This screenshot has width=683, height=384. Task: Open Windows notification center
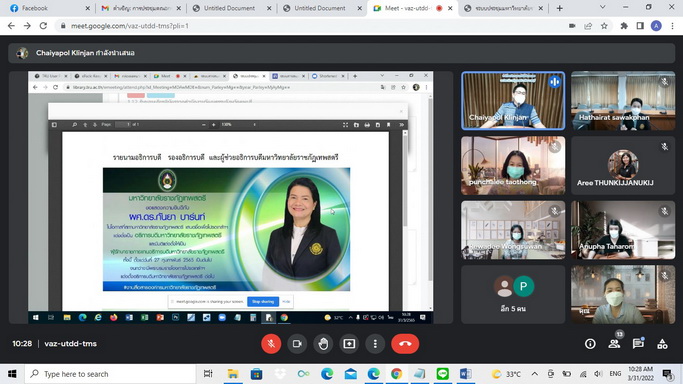click(x=667, y=374)
